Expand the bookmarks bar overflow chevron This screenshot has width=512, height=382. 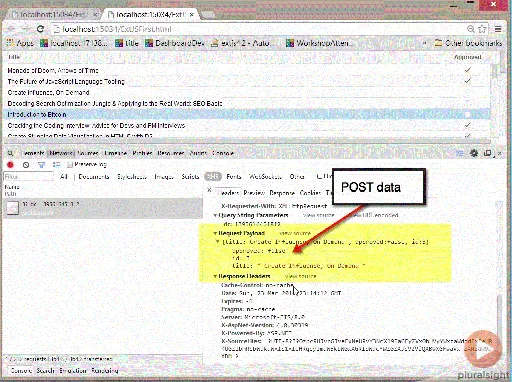click(x=425, y=43)
